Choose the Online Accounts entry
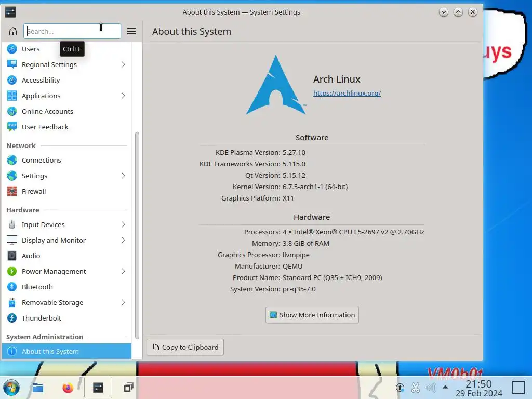 [x=66, y=111]
